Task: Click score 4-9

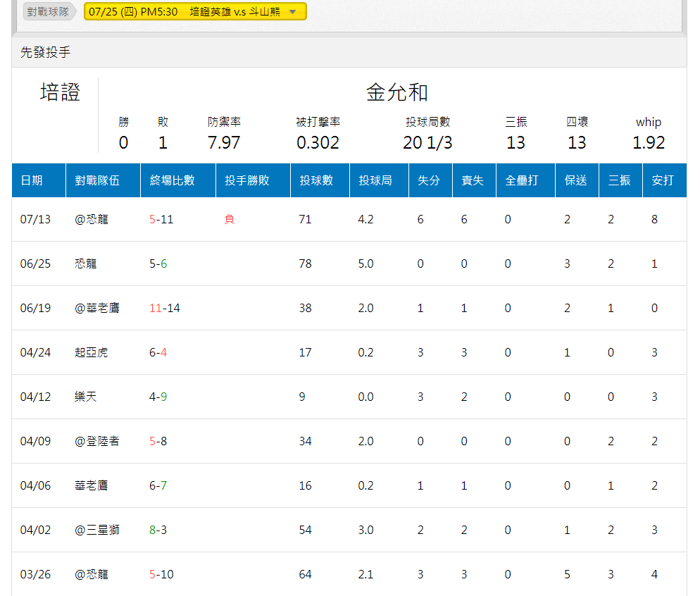Action: tap(158, 397)
